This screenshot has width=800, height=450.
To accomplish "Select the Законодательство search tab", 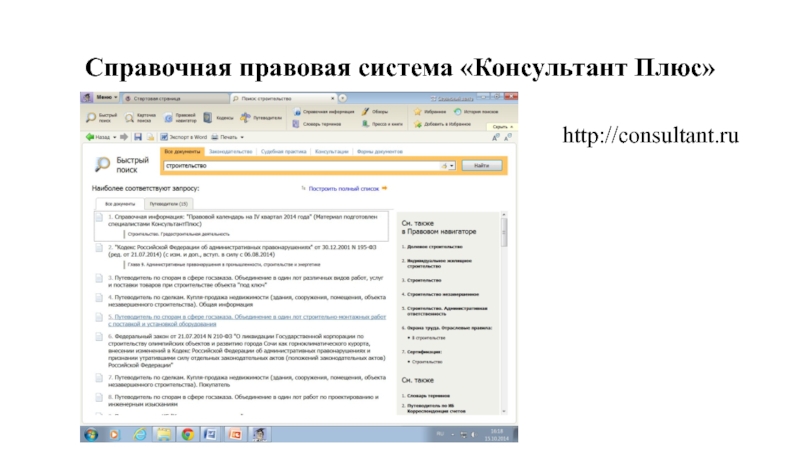I will (231, 152).
